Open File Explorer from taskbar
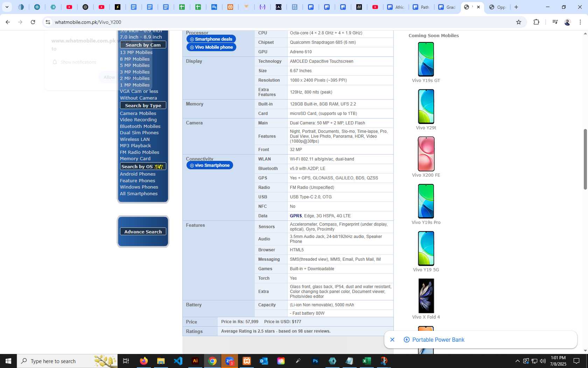Image resolution: width=588 pixels, height=368 pixels. (x=161, y=361)
